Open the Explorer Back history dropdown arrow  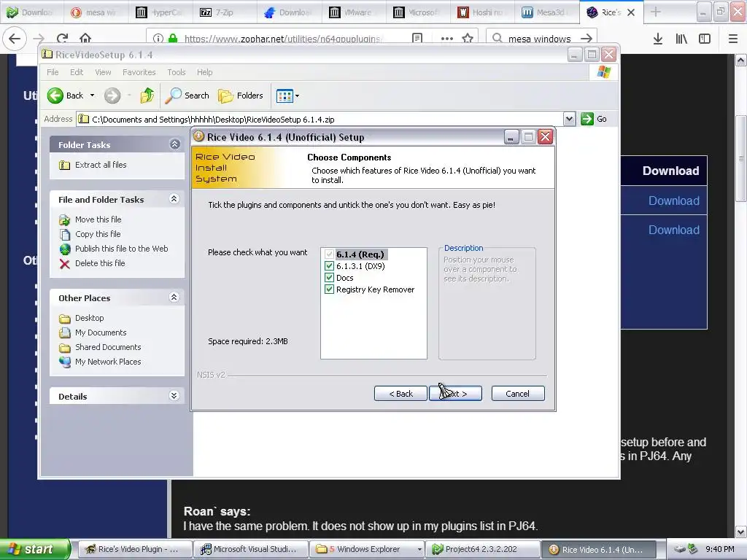tap(93, 96)
